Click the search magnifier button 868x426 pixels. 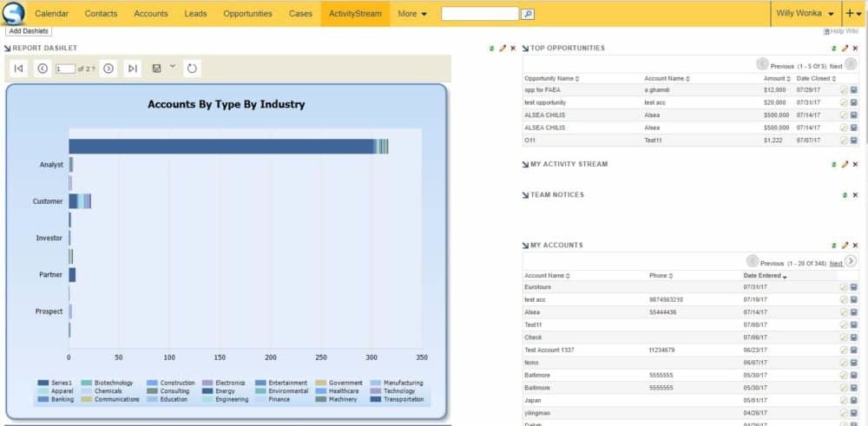[528, 14]
